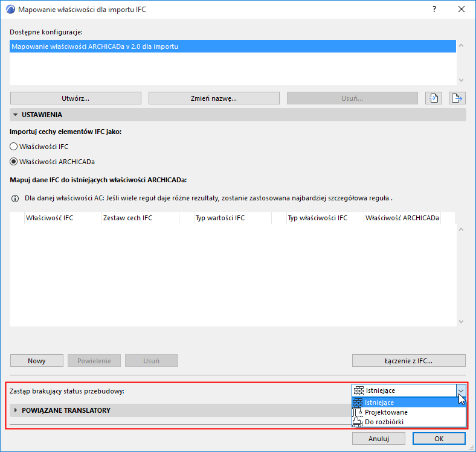Viewport: 476px width, 452px height.
Task: Open renovation status dropdown arrow
Action: [461, 390]
